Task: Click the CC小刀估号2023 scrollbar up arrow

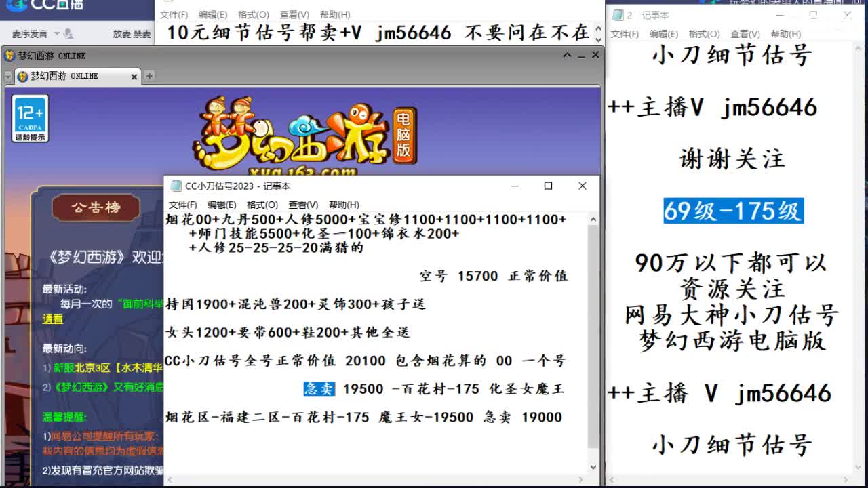Action: [x=593, y=219]
